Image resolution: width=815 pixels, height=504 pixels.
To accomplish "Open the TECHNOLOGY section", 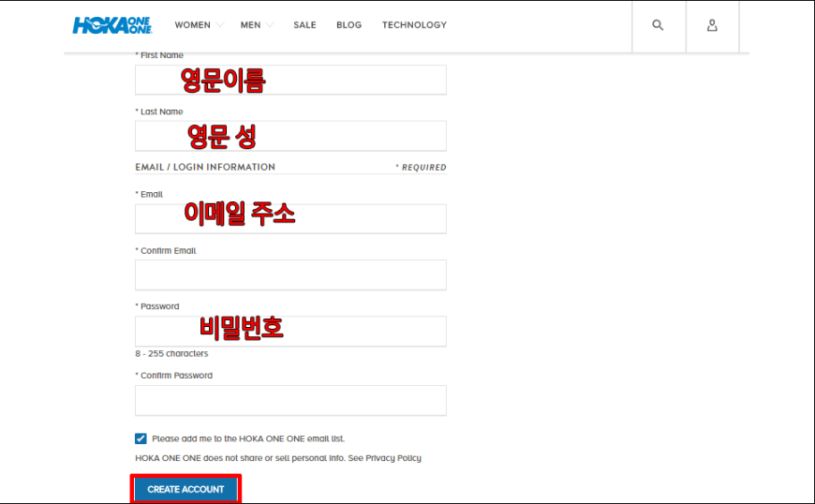I will pyautogui.click(x=414, y=25).
